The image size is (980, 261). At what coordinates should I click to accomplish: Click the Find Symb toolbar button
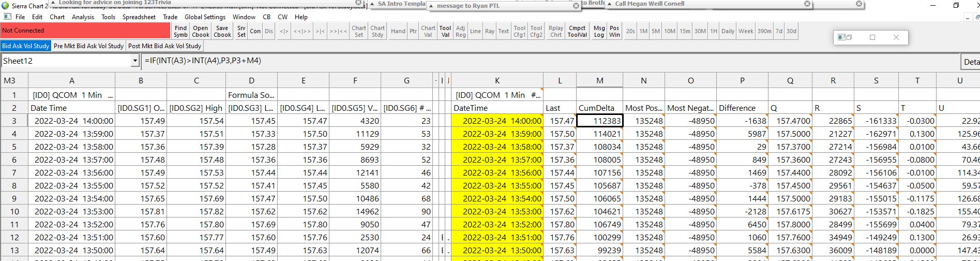[180, 31]
